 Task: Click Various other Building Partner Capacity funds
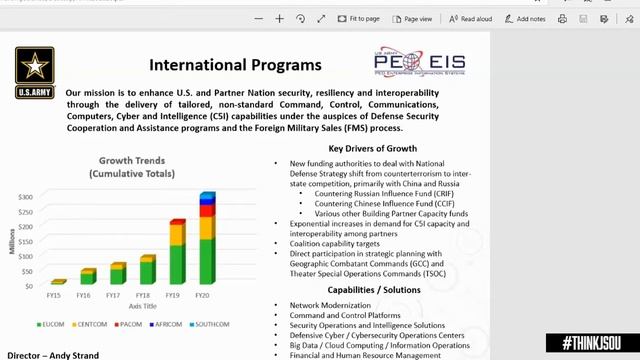[391, 213]
